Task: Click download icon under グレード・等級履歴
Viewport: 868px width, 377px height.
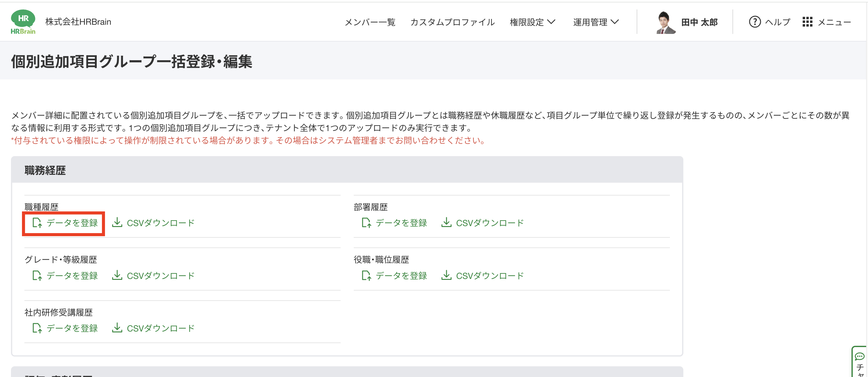Action: point(117,276)
